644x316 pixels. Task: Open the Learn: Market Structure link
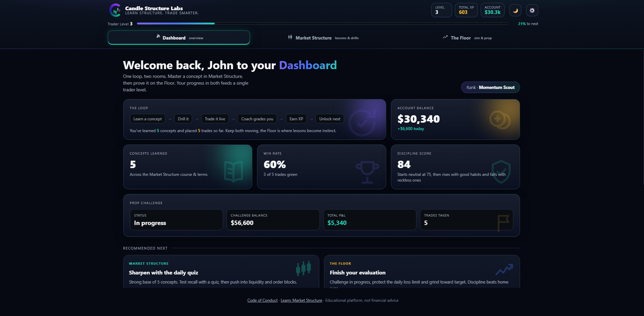pos(301,300)
